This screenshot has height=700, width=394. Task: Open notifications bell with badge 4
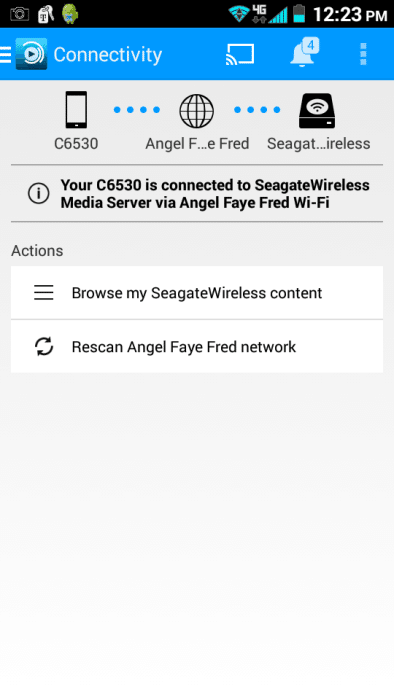click(304, 52)
